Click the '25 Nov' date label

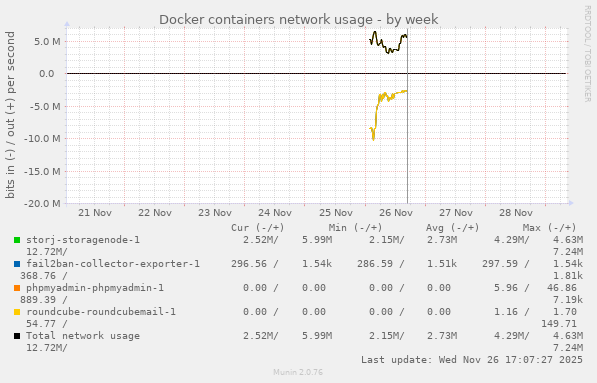(x=336, y=213)
